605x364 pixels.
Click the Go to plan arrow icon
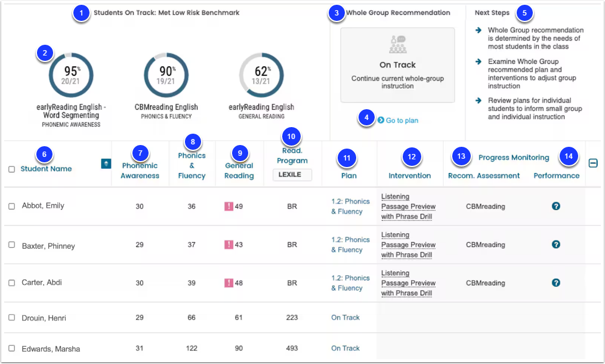point(381,120)
